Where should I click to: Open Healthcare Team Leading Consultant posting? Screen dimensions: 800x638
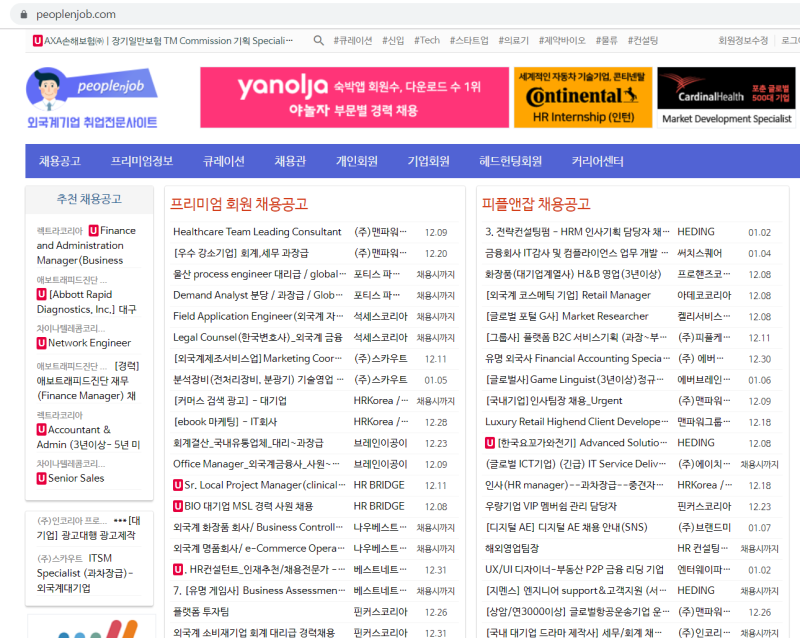(257, 232)
